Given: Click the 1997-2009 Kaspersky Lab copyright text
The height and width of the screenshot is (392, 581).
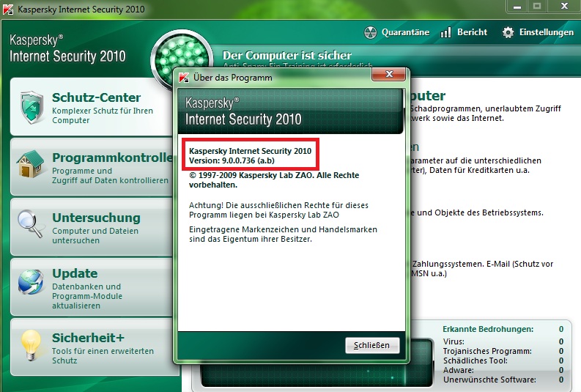Looking at the screenshot, I should point(274,180).
